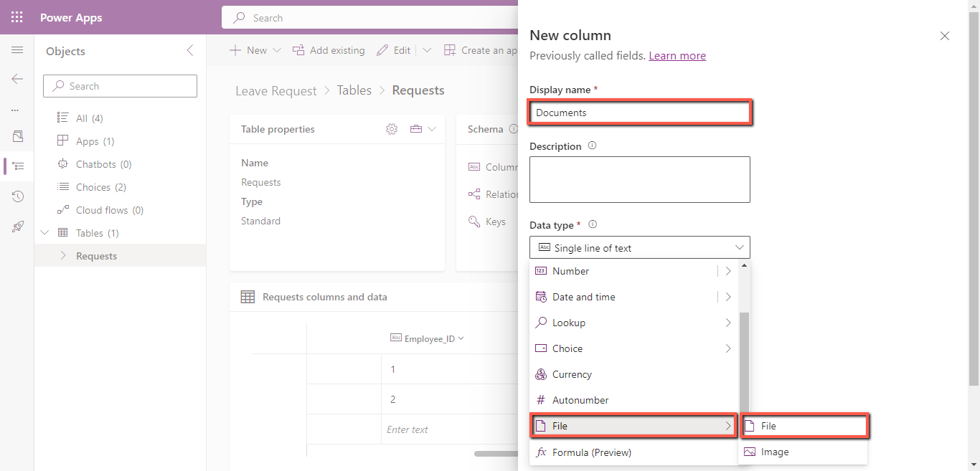Screen dimensions: 980x471
Task: Open the Data type combo box
Action: pos(640,248)
